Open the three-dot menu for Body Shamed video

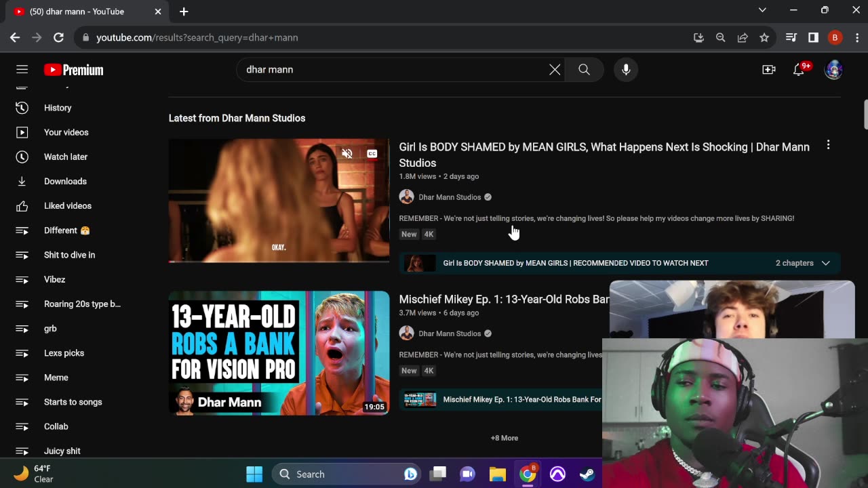828,145
